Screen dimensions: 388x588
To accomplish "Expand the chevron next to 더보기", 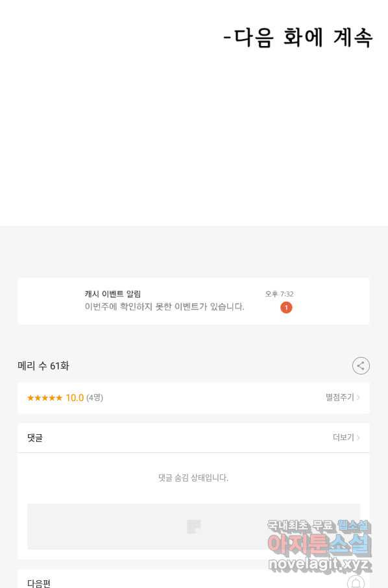I will 358,437.
